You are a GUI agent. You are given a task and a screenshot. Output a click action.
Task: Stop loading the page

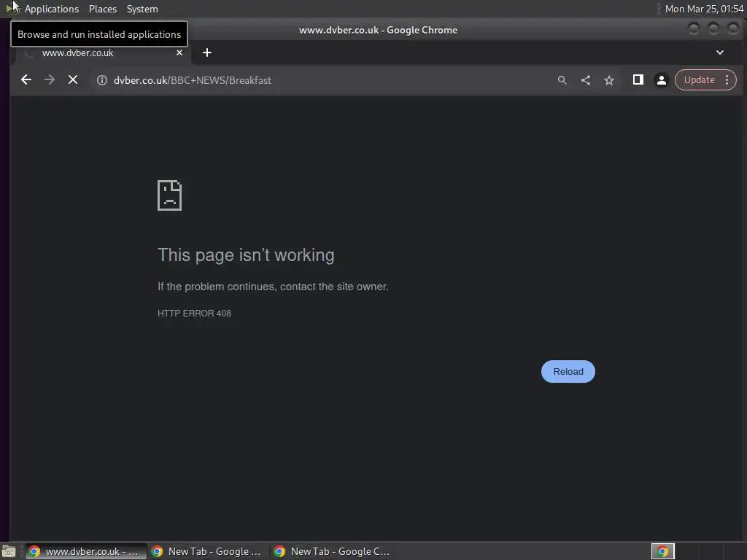[x=73, y=80]
